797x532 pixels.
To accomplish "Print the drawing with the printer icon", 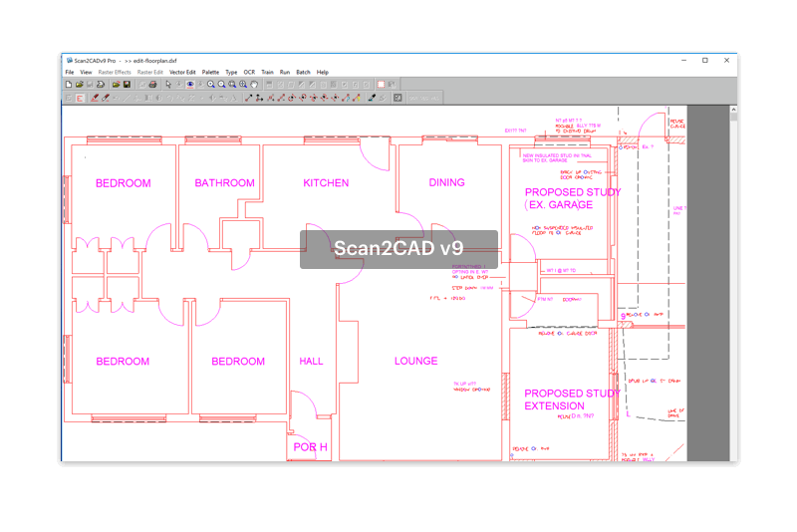I will click(152, 85).
